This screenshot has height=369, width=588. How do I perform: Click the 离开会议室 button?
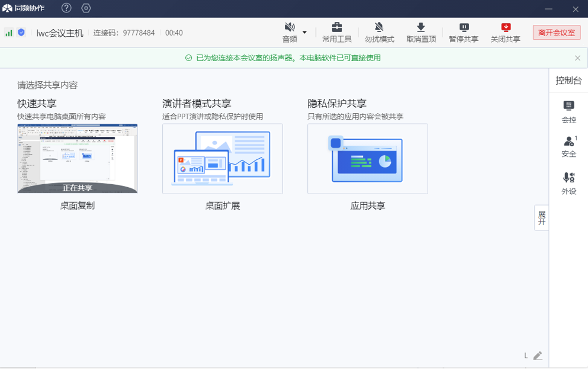click(556, 33)
